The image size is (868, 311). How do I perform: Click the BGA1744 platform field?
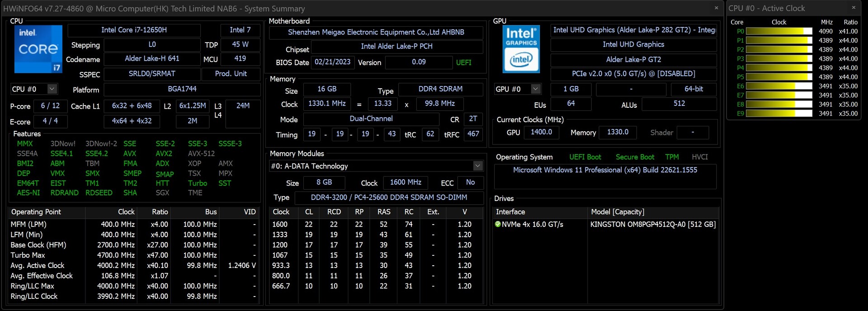point(182,89)
